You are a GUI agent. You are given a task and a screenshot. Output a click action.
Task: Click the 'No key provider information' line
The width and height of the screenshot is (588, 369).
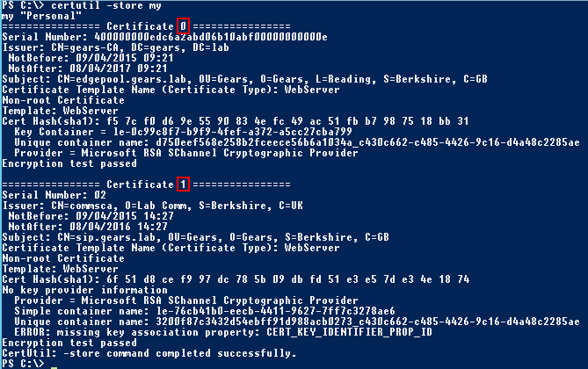coord(84,290)
